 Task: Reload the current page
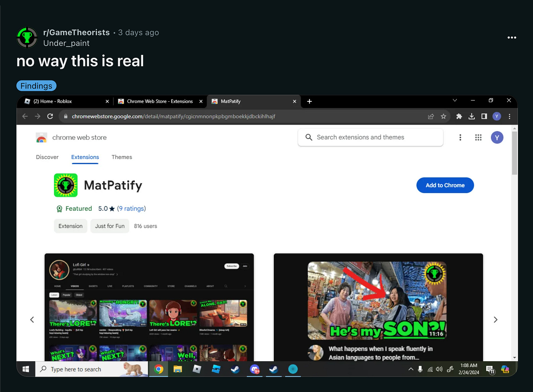tap(50, 116)
